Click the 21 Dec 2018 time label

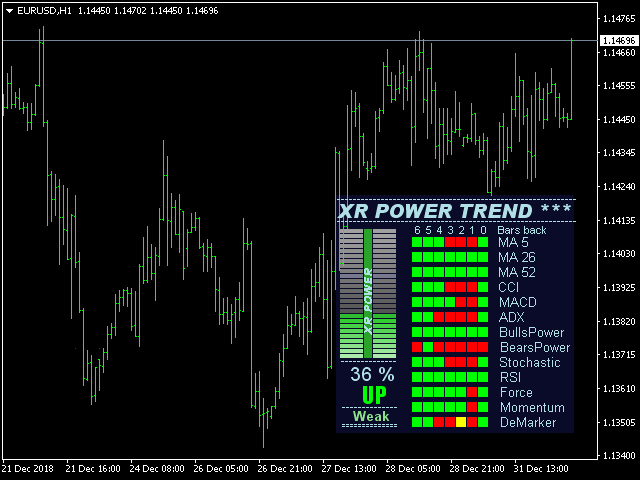[x=27, y=469]
